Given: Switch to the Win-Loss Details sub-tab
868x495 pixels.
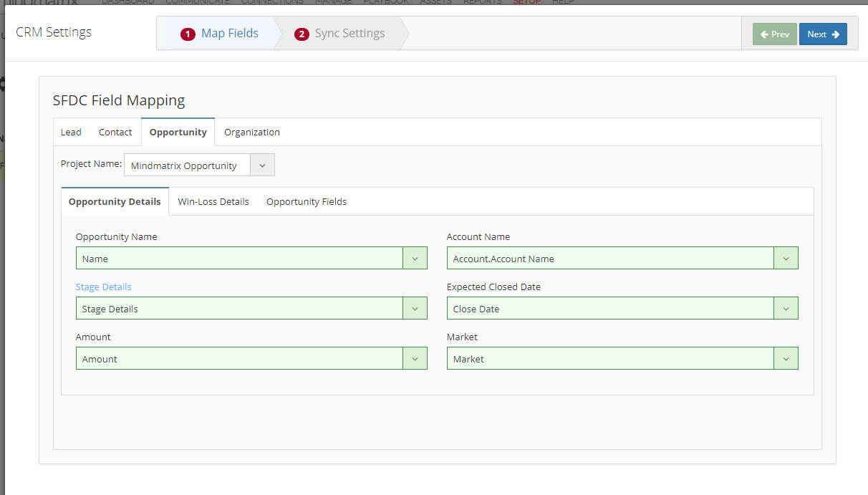Looking at the screenshot, I should [x=213, y=202].
